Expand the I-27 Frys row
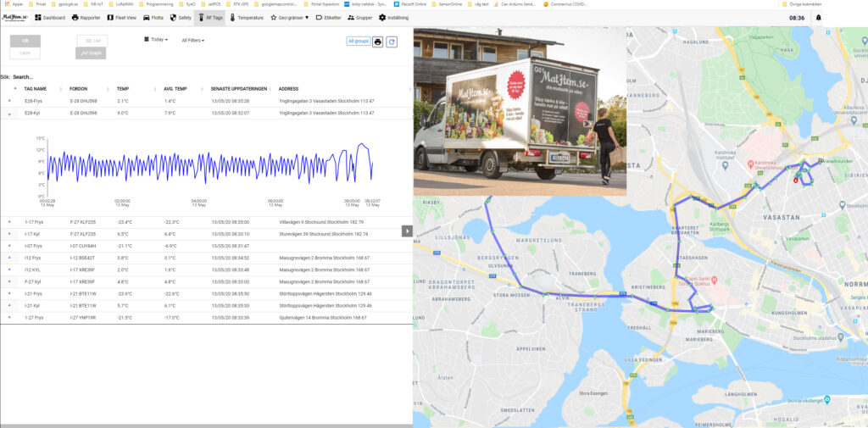 tap(8, 317)
